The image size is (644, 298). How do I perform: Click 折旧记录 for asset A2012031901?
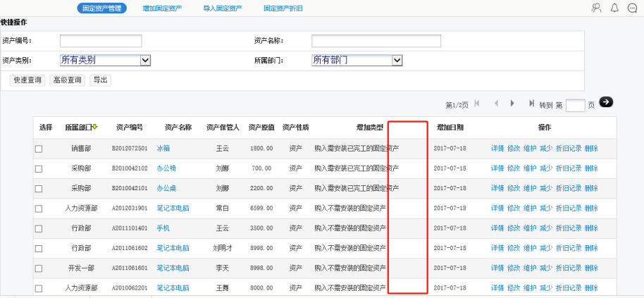pos(569,208)
